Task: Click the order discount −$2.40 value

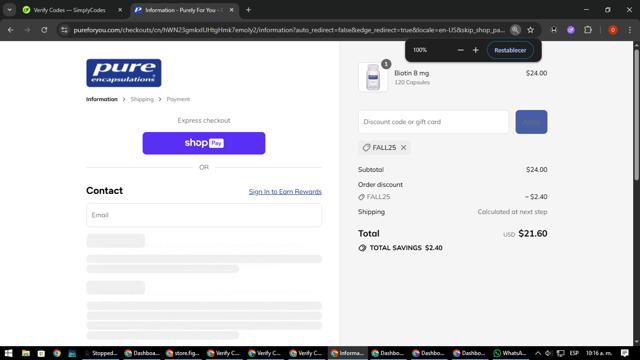Action: (x=536, y=197)
